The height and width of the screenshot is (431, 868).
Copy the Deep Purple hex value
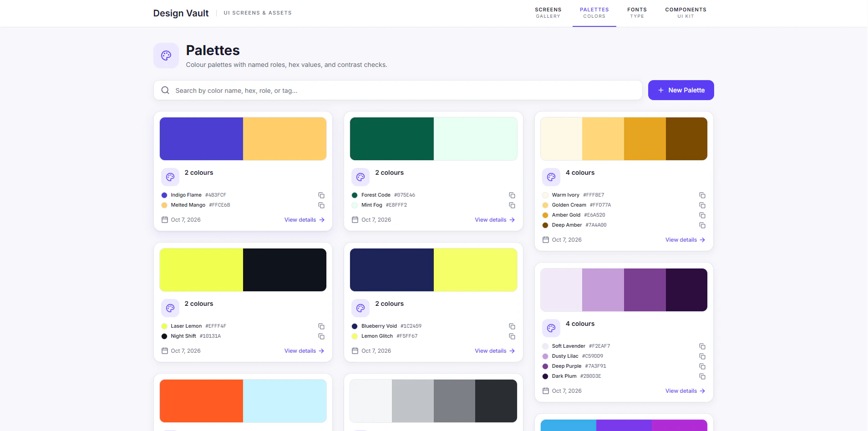point(702,366)
